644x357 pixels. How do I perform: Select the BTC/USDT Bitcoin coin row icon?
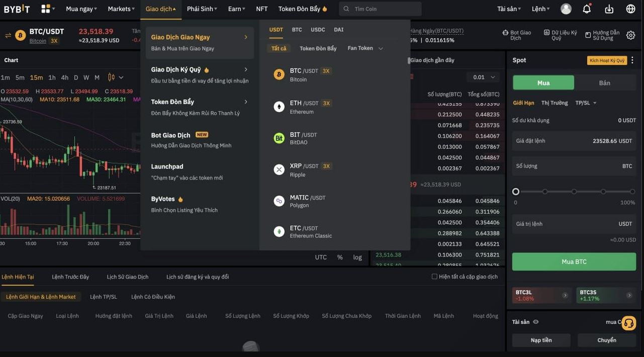(x=279, y=74)
